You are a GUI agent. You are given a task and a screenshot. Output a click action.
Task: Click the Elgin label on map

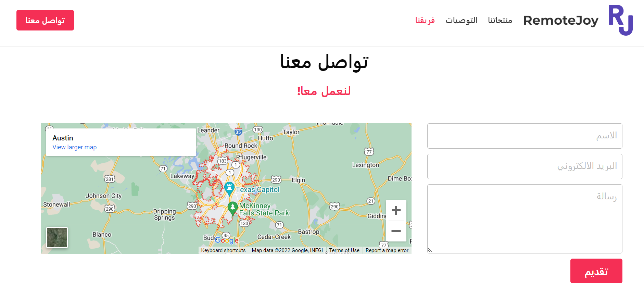(x=298, y=180)
